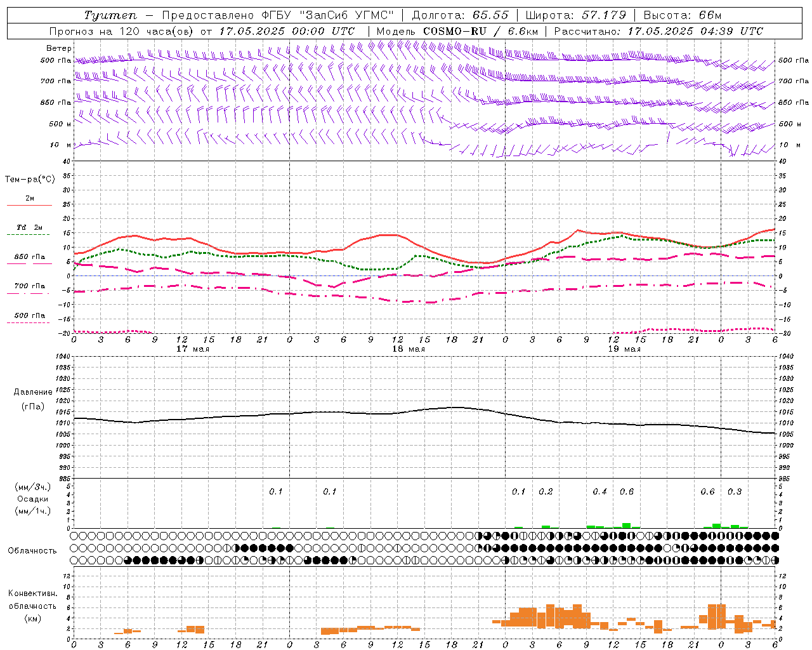Click the "Широта: 57.179" header field

click(576, 15)
